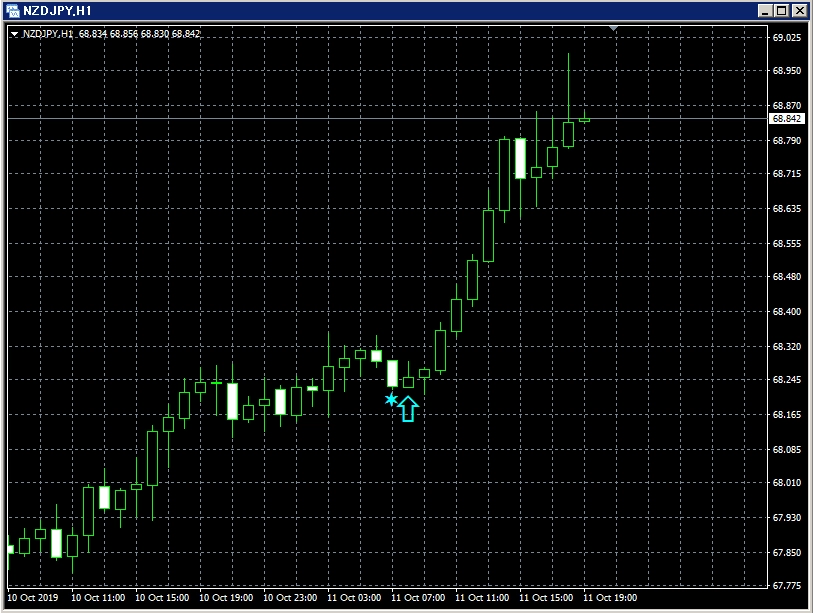Click the 11 Oct 19:00 time label

click(x=610, y=597)
